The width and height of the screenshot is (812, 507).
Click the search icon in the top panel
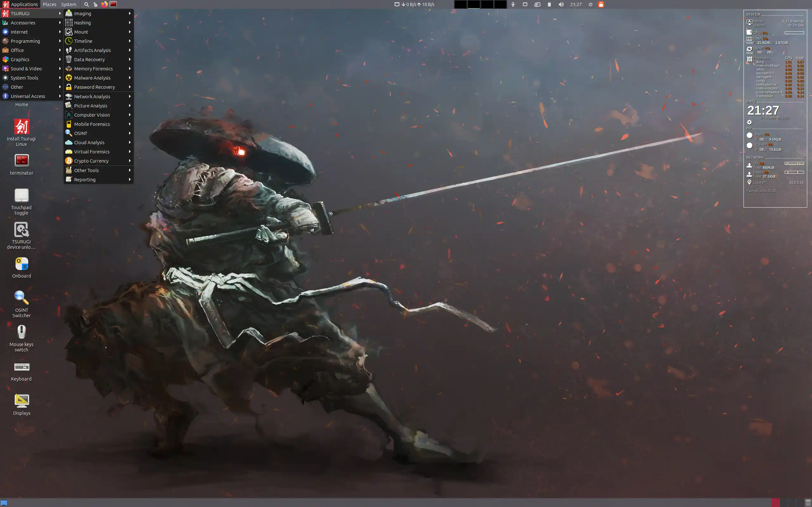click(86, 4)
